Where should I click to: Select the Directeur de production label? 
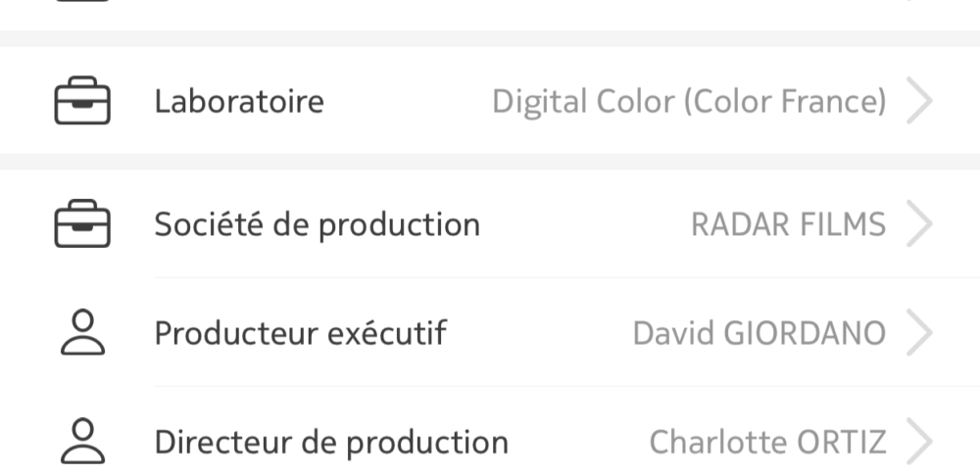[331, 442]
